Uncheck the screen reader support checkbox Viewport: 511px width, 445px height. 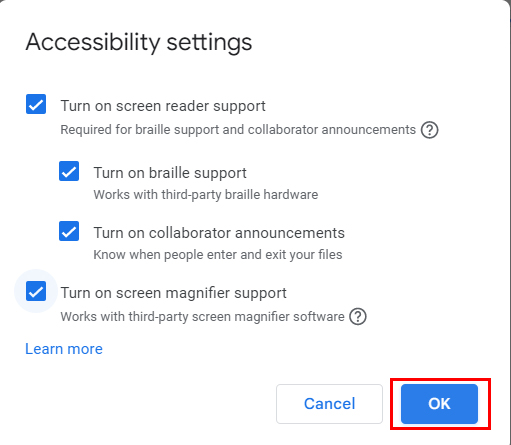tap(36, 104)
